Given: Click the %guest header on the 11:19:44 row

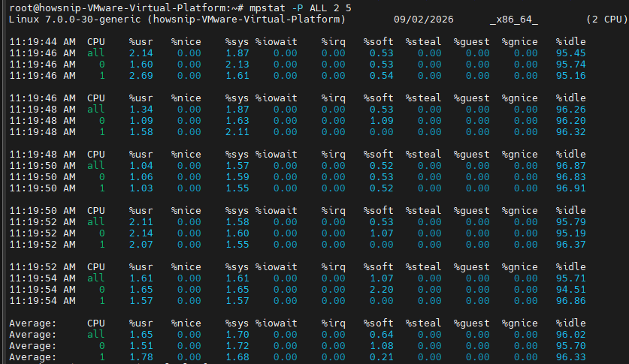Looking at the screenshot, I should point(472,41).
